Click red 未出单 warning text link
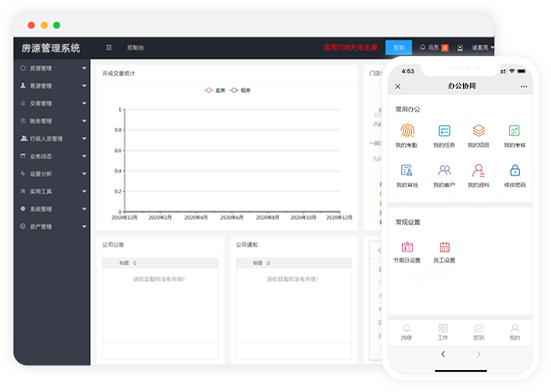Image resolution: width=551 pixels, height=392 pixels. (350, 47)
